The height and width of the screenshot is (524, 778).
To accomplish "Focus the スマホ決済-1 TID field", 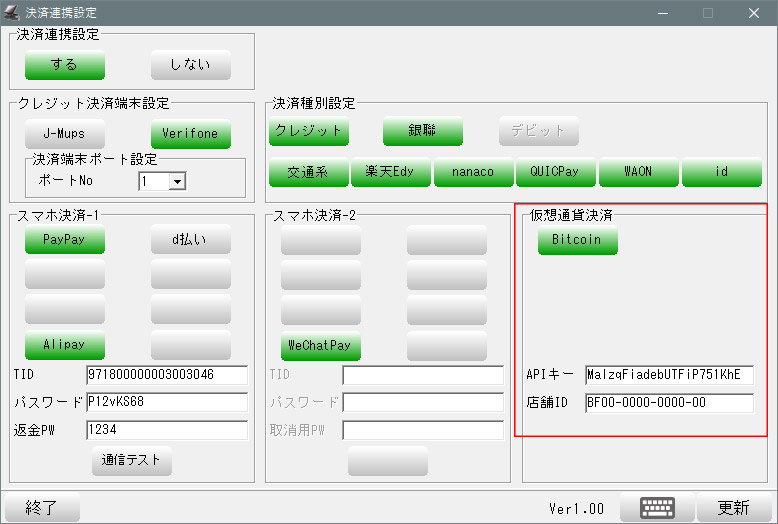I will point(167,375).
